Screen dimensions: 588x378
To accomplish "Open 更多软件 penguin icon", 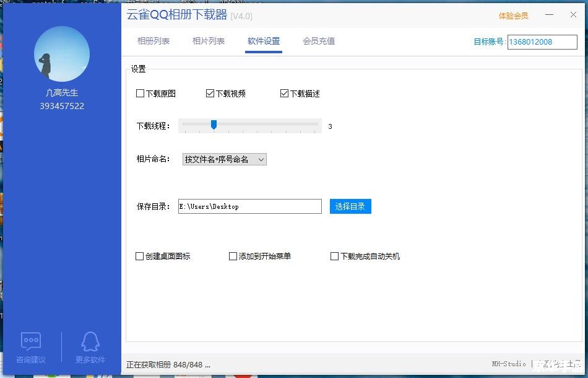I will 90,341.
